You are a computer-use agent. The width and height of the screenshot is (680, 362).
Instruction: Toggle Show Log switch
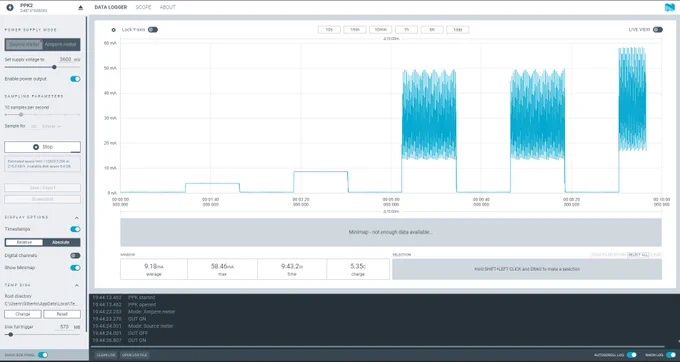pos(671,355)
